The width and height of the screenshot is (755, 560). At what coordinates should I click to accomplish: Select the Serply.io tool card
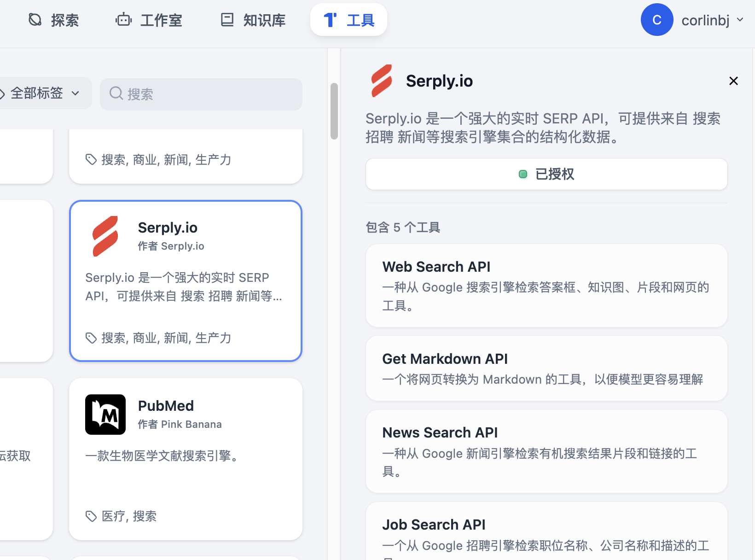[x=186, y=281]
